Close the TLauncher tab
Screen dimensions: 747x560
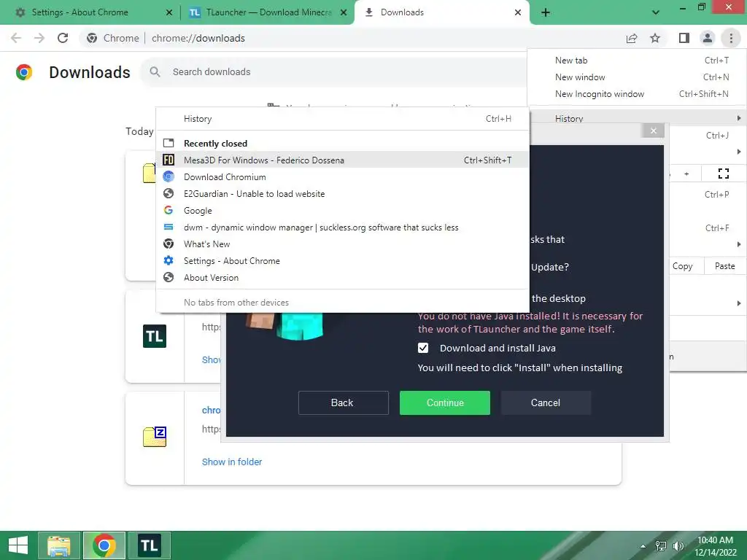coord(344,12)
